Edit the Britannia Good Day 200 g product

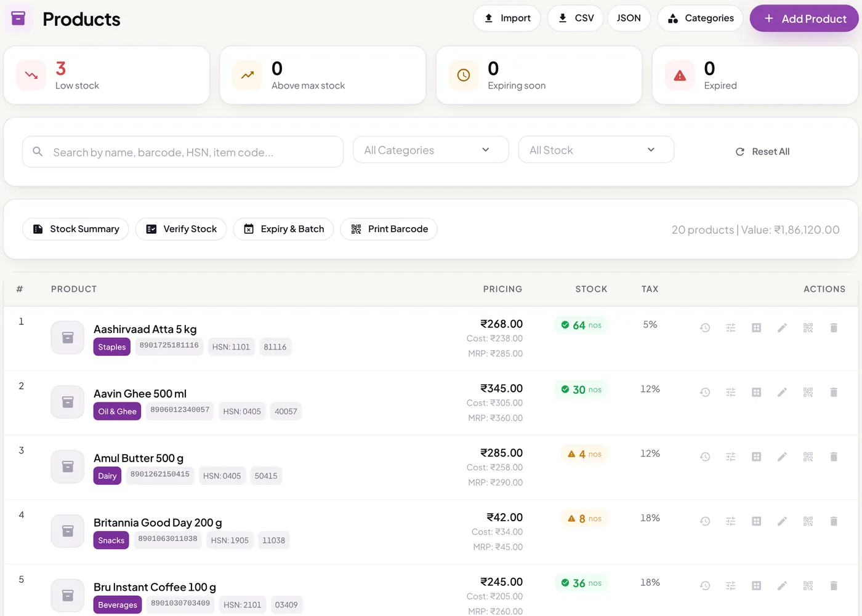pos(782,521)
